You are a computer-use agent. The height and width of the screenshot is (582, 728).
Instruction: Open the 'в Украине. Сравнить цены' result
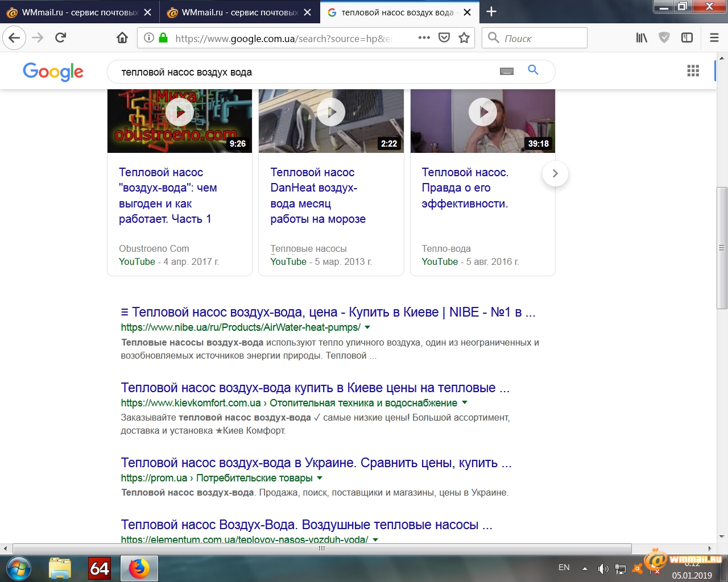click(x=316, y=463)
